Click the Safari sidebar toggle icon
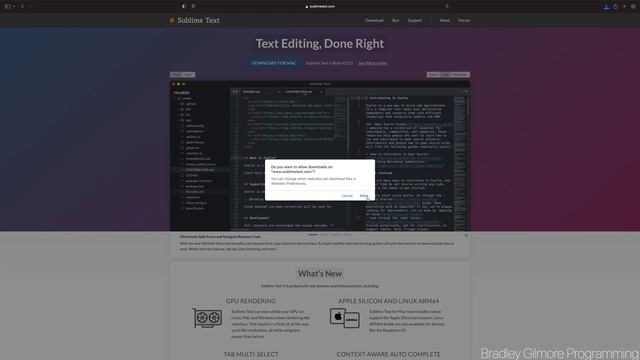Image resolution: width=640 pixels, height=360 pixels. (x=7, y=6)
